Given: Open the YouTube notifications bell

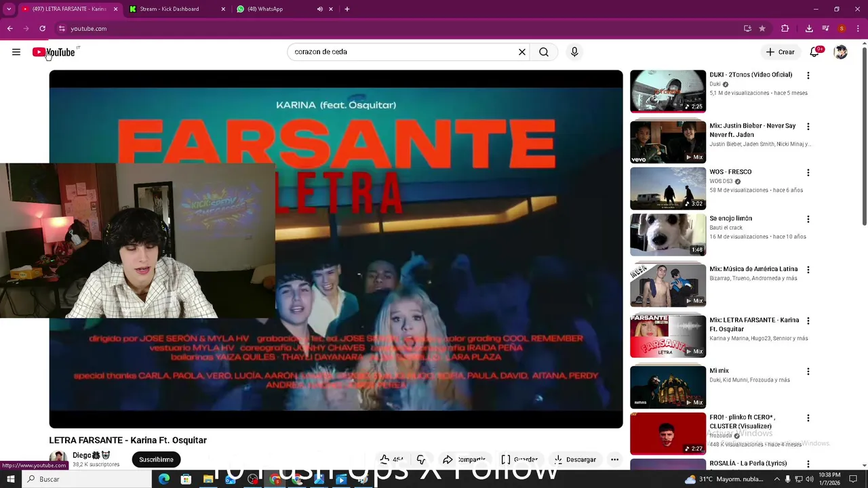Looking at the screenshot, I should [x=814, y=52].
